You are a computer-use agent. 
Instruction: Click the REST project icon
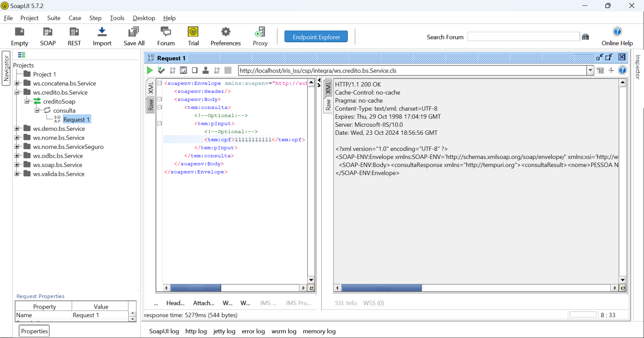coord(74,32)
